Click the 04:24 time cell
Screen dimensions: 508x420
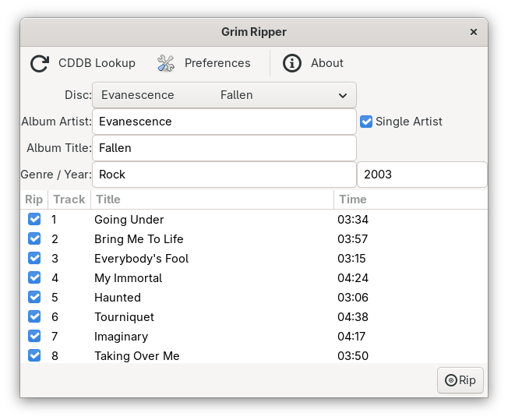click(353, 277)
